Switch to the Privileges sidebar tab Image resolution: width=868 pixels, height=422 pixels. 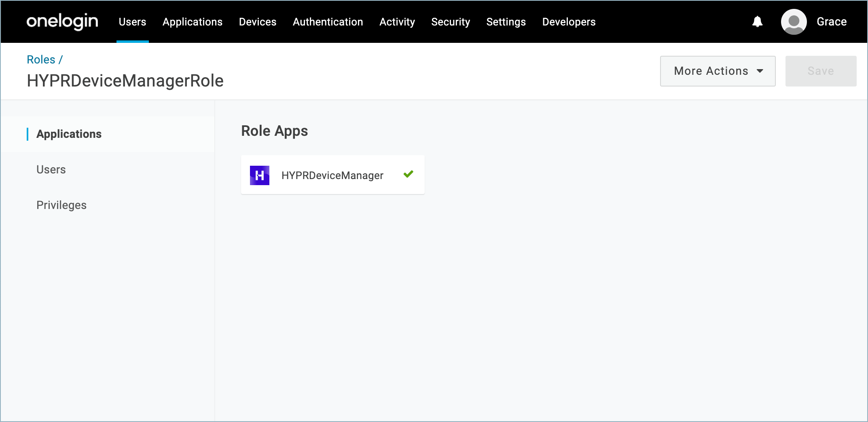click(x=61, y=205)
